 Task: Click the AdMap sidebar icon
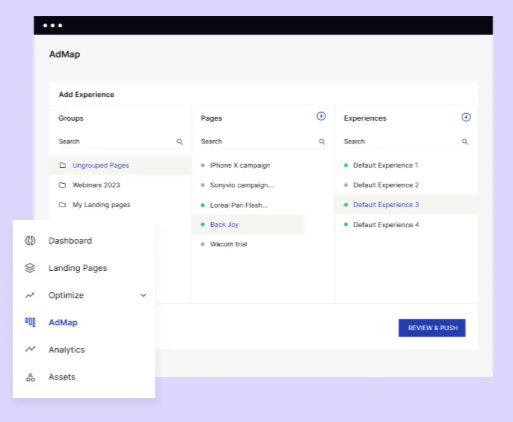click(x=30, y=322)
